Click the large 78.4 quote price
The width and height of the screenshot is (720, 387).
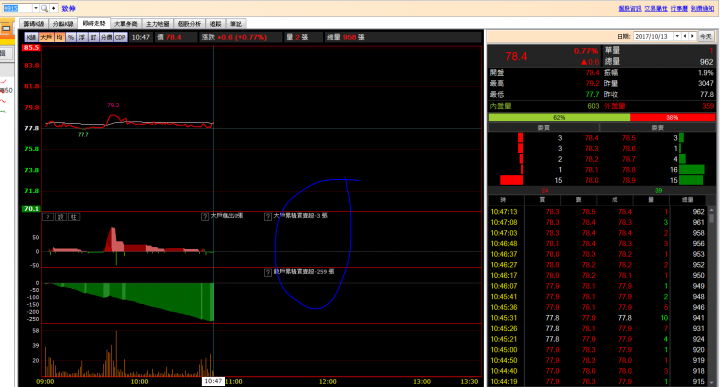pyautogui.click(x=516, y=56)
